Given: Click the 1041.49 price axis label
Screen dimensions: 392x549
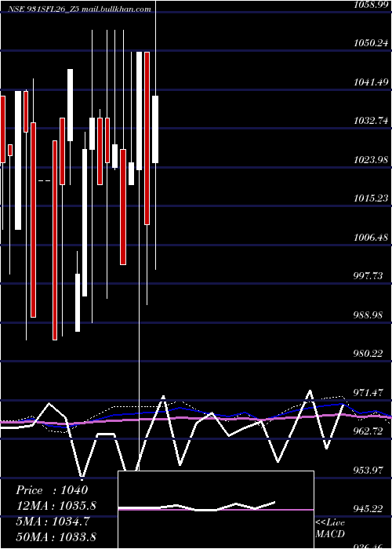Looking at the screenshot, I should [371, 82].
